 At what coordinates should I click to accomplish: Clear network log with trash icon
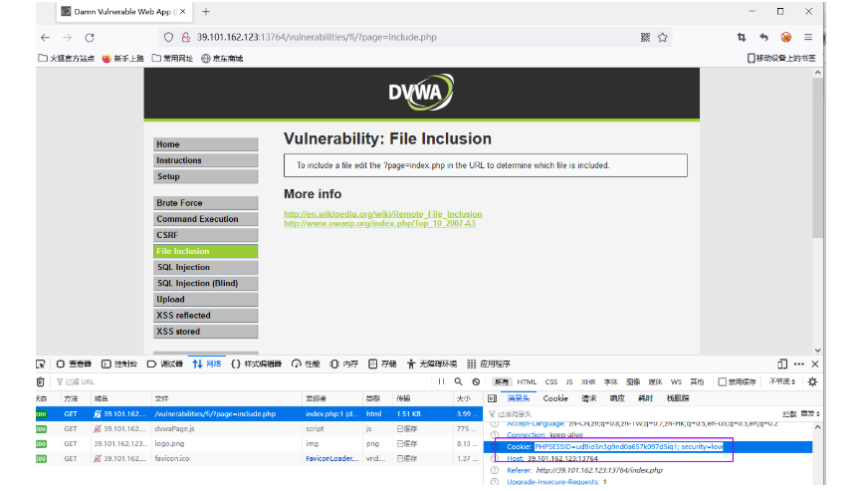coord(41,381)
